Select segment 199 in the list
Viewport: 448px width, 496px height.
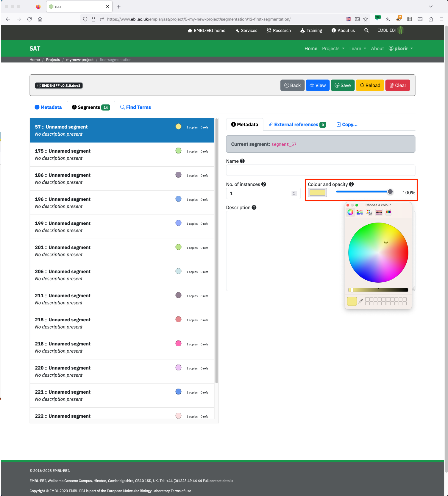tap(122, 227)
